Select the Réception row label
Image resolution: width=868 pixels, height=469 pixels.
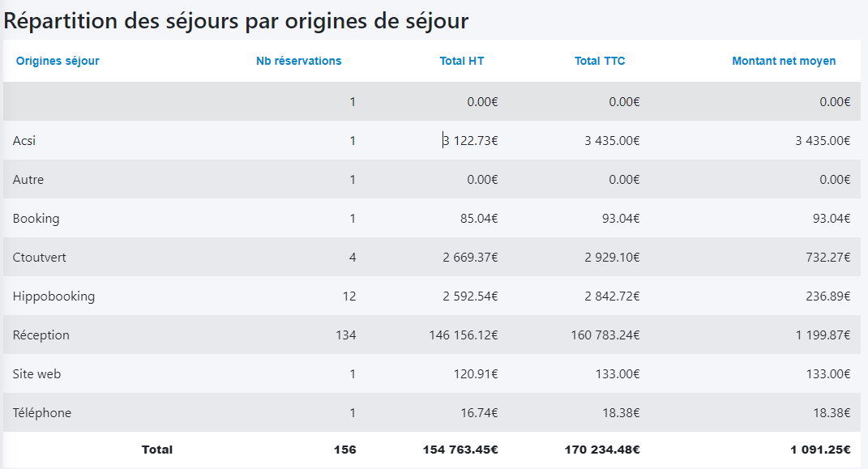pyautogui.click(x=41, y=335)
